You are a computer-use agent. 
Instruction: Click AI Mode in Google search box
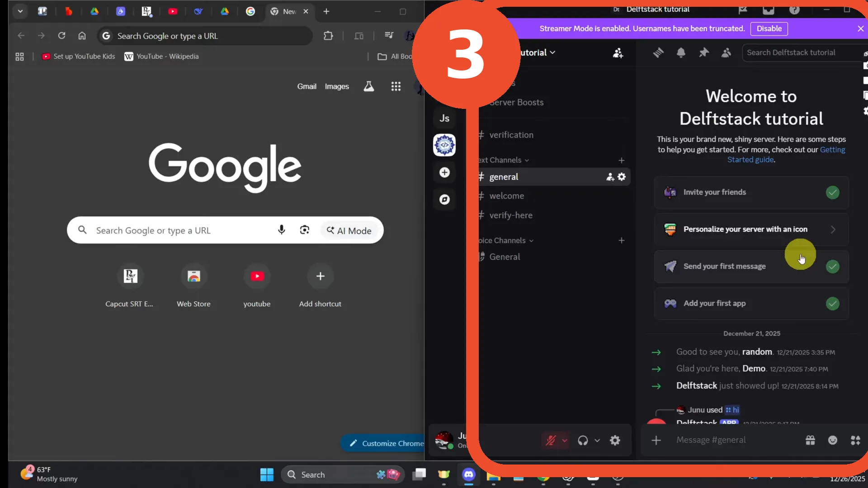pyautogui.click(x=349, y=230)
